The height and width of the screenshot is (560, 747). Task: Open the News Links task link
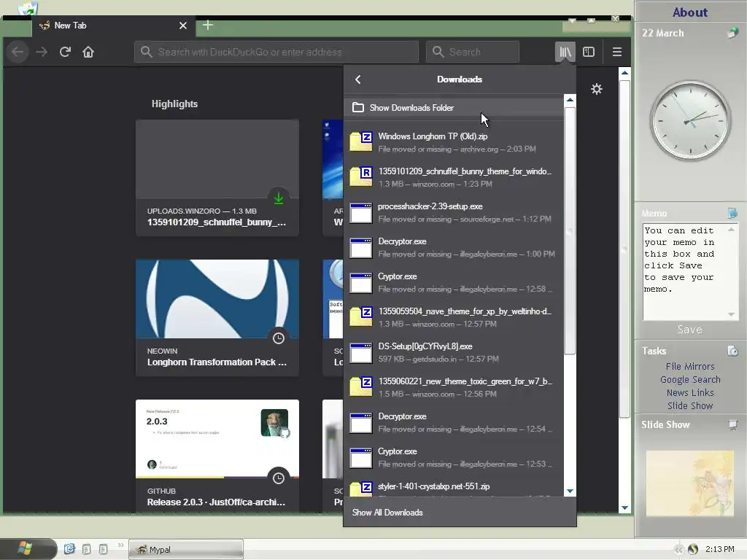click(x=690, y=392)
